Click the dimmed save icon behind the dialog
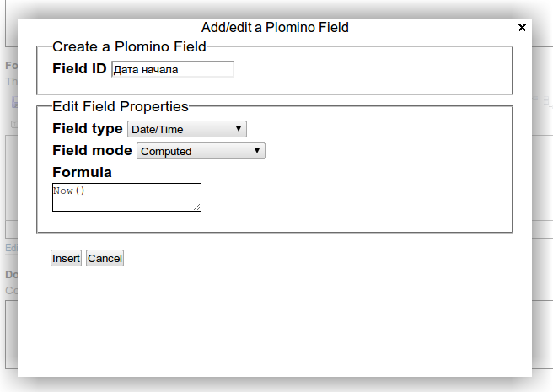The height and width of the screenshot is (392, 553). click(x=14, y=102)
